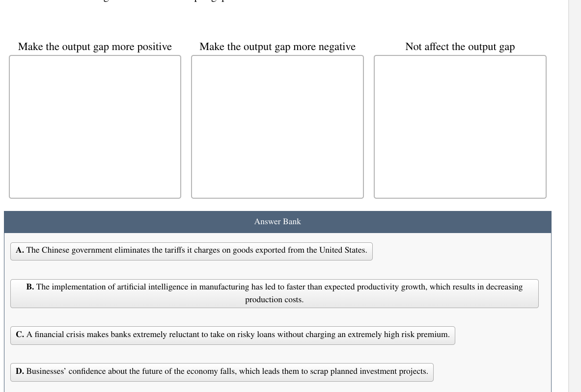Click the 'Not affect the output gap' heading

click(460, 47)
